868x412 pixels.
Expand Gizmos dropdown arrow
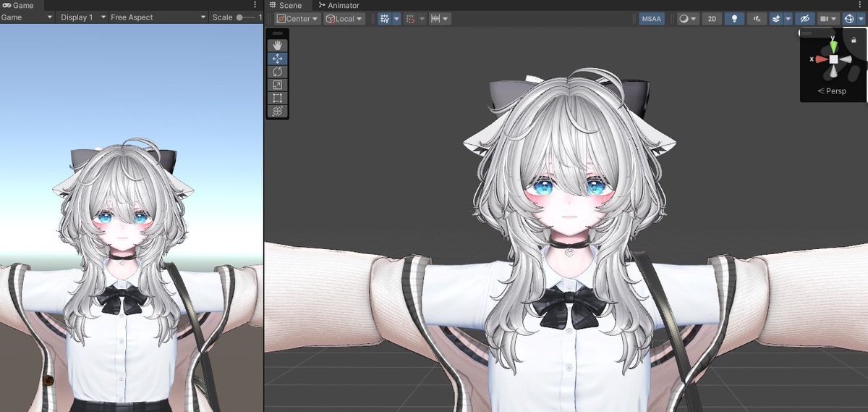click(x=859, y=19)
